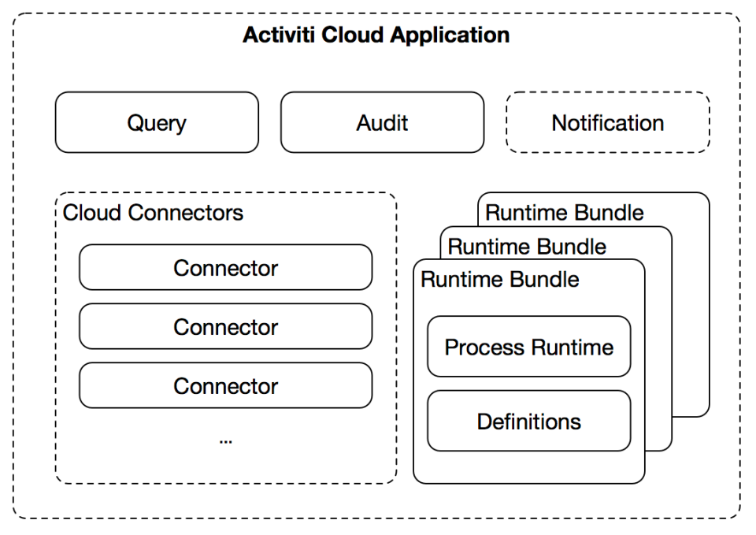The width and height of the screenshot is (756, 535).
Task: Select the topmost Connector box
Action: pyautogui.click(x=226, y=267)
